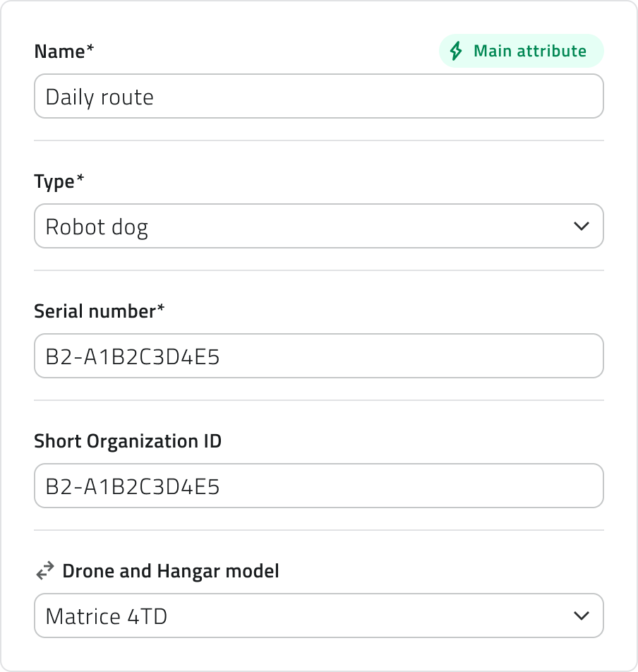Click the B2-A1B2C3D4E5 text under Serial number
This screenshot has height=672, width=638.
(133, 356)
